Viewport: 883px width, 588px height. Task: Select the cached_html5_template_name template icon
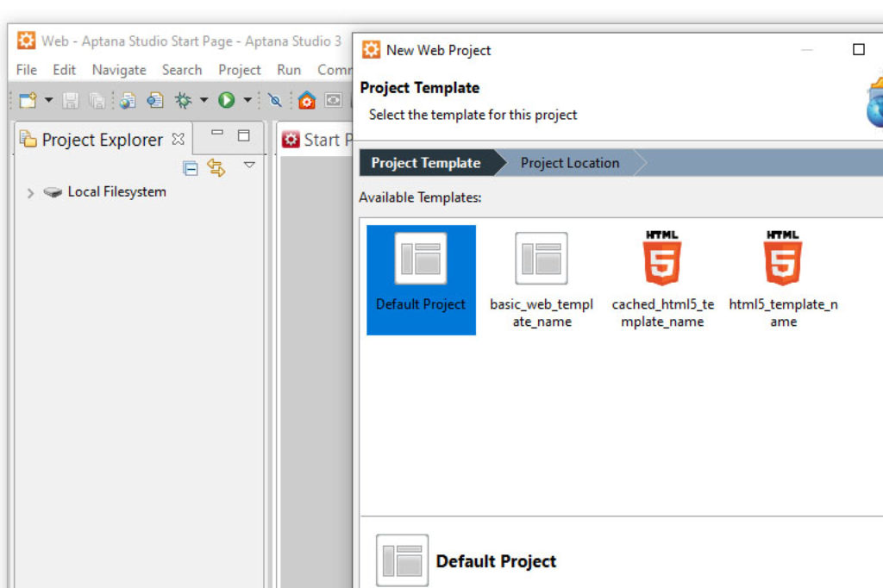click(x=662, y=259)
